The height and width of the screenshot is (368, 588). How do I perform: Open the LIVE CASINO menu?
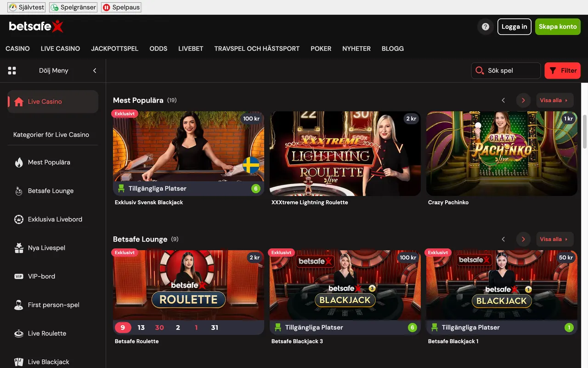coord(60,48)
